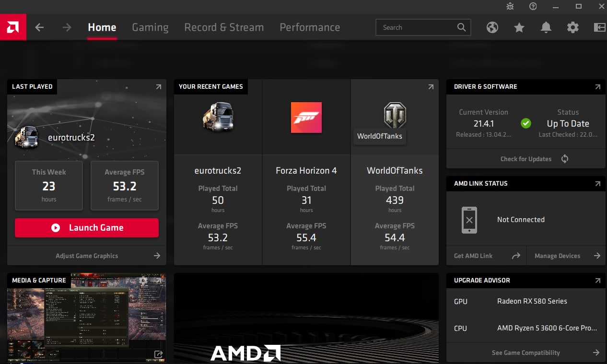Click the WorldOfTanks shield icon
607x364 pixels.
395,115
